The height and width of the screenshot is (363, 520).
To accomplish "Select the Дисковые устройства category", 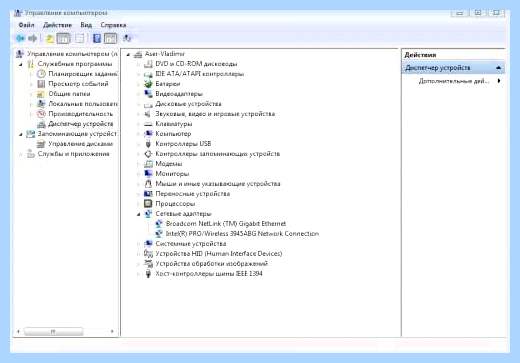I will 188,104.
